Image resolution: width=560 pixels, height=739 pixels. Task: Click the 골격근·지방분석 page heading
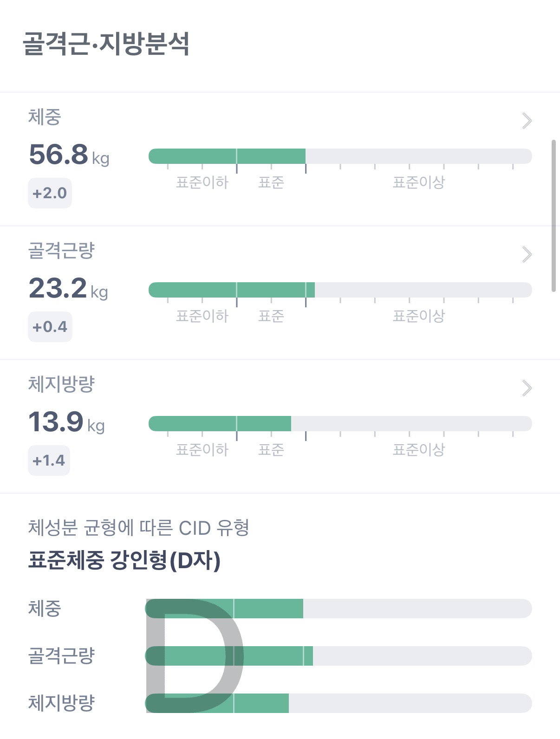tap(106, 44)
